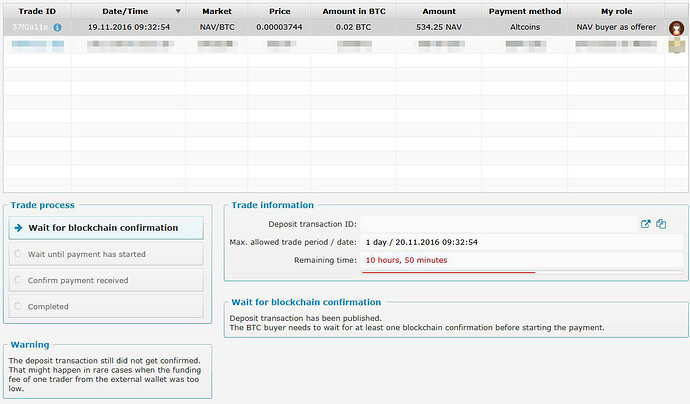This screenshot has height=404, width=690.
Task: Select the Altcoins payment method cell
Action: pyautogui.click(x=525, y=27)
